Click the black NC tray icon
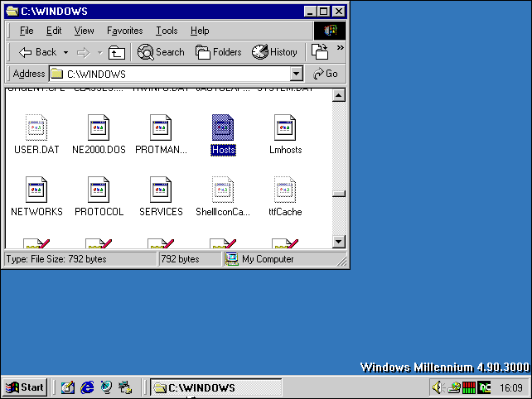The height and width of the screenshot is (399, 532). pos(484,387)
